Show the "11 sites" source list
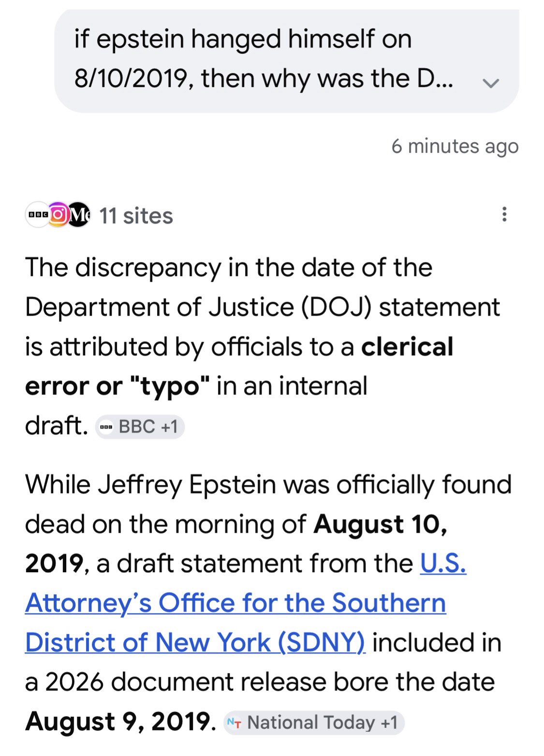This screenshot has height=756, width=544. pyautogui.click(x=136, y=216)
